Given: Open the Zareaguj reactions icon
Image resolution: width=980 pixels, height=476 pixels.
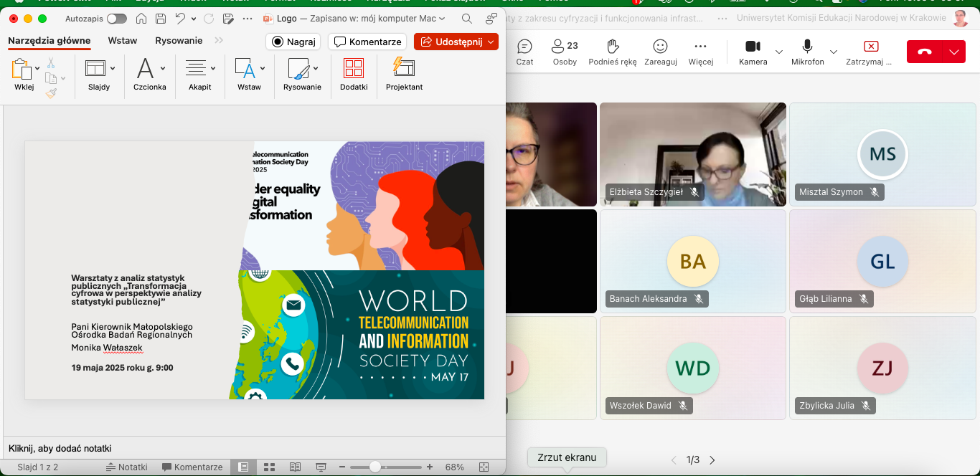Looking at the screenshot, I should pos(660,47).
